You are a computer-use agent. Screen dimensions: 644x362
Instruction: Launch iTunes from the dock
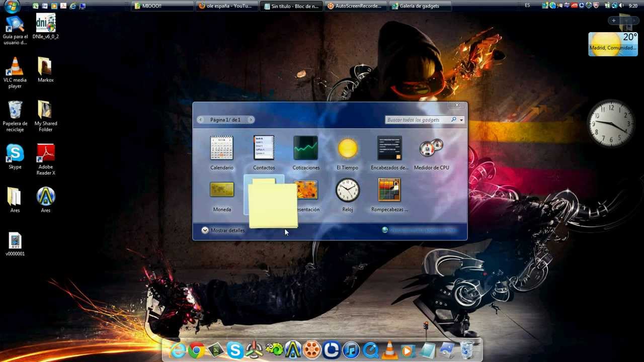pyautogui.click(x=351, y=350)
